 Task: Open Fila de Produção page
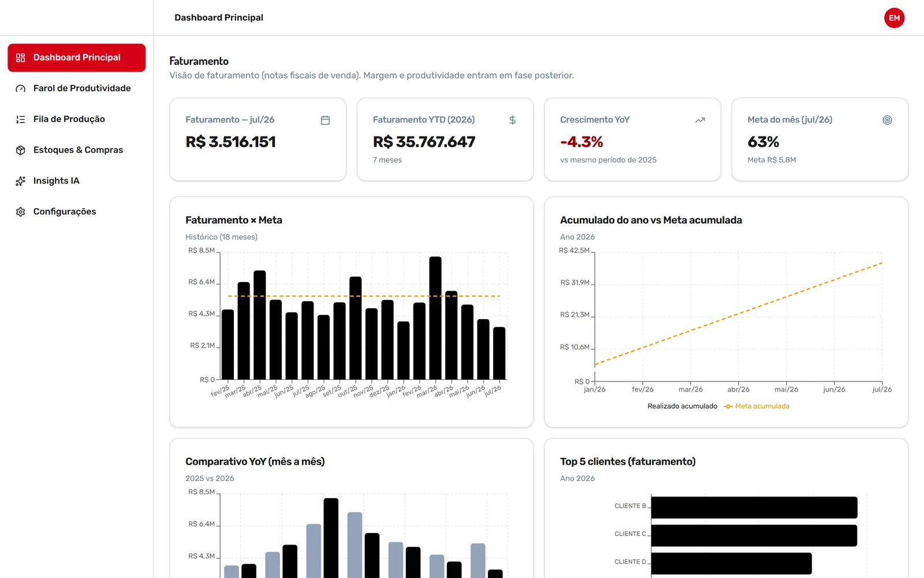click(x=77, y=119)
